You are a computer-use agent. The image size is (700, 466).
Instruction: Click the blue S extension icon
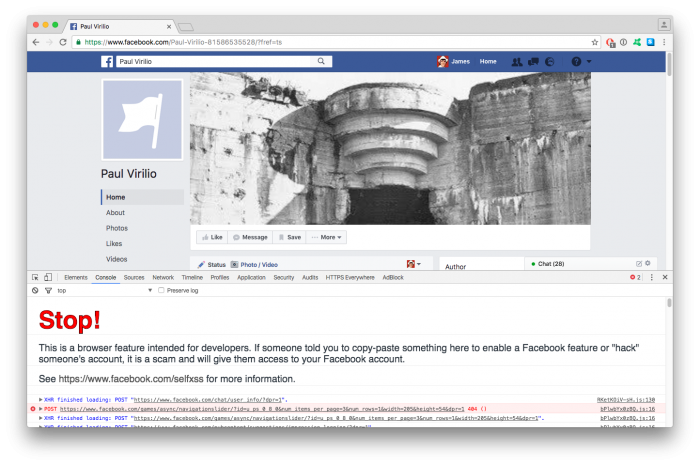tap(650, 42)
